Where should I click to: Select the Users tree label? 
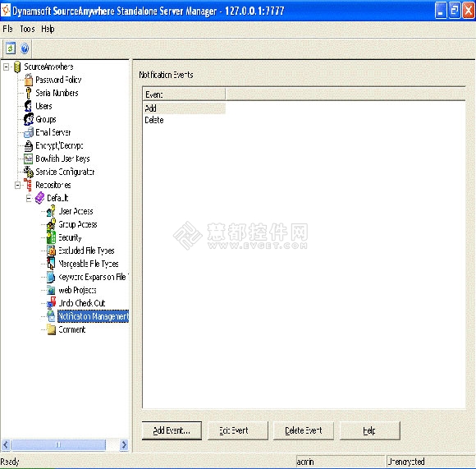tap(43, 106)
